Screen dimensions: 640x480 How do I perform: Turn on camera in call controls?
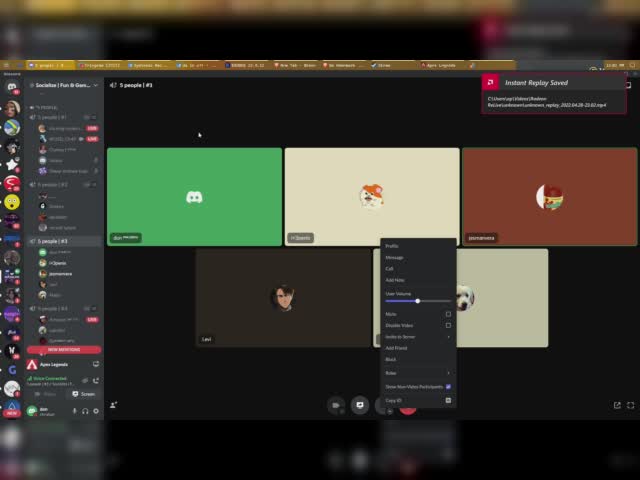point(336,405)
